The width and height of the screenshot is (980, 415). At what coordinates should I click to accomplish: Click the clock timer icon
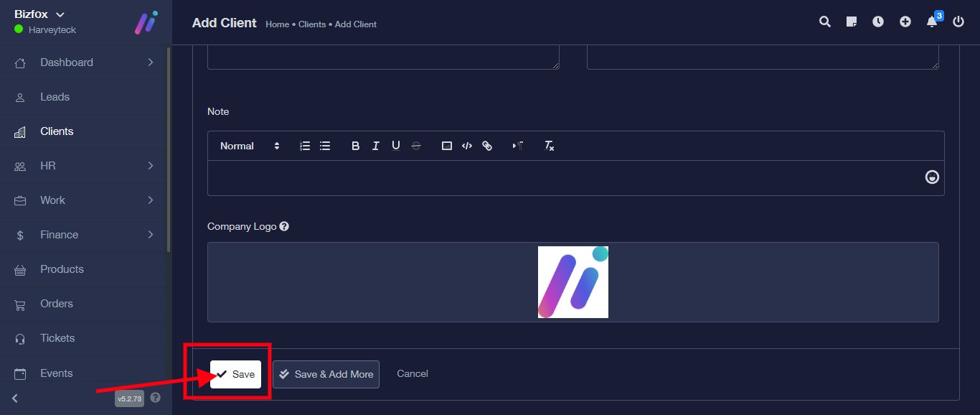878,22
